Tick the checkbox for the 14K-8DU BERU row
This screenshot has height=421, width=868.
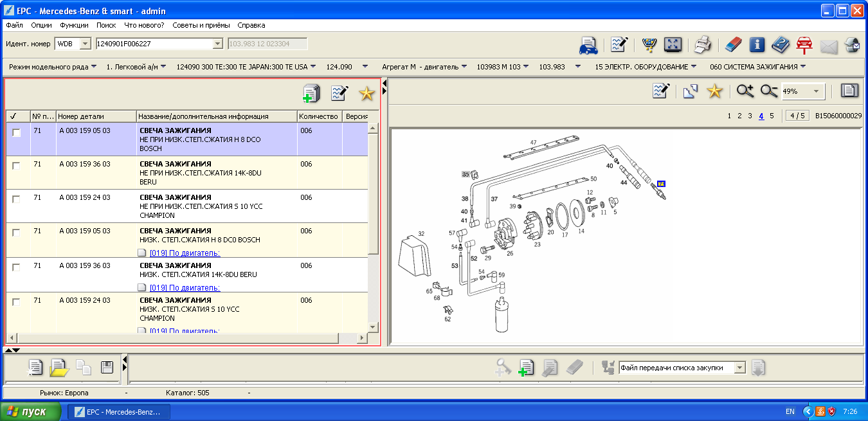(16, 166)
